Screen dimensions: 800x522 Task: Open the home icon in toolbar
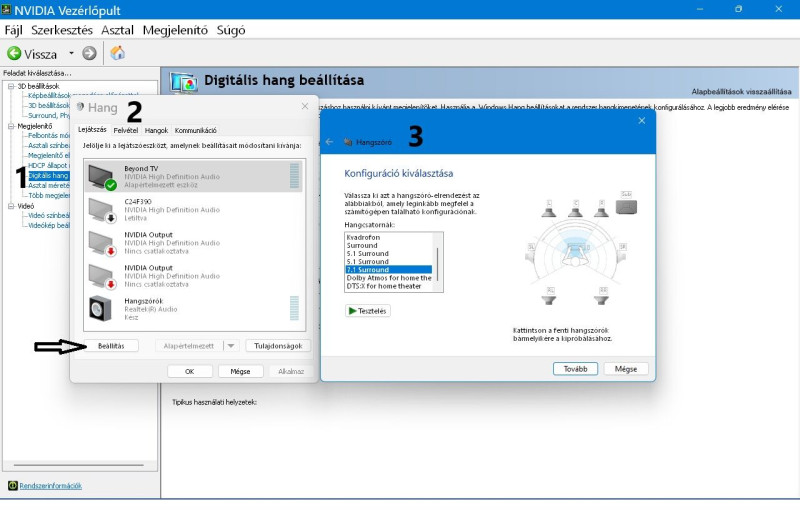pos(118,53)
